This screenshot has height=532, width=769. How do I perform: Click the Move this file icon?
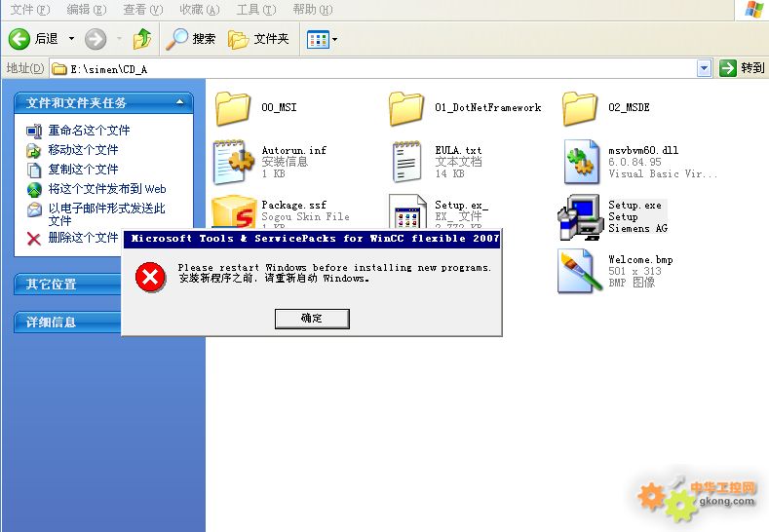click(34, 150)
